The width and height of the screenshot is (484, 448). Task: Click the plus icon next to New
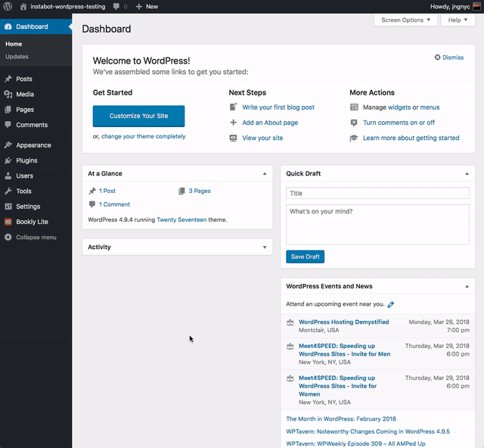point(139,7)
